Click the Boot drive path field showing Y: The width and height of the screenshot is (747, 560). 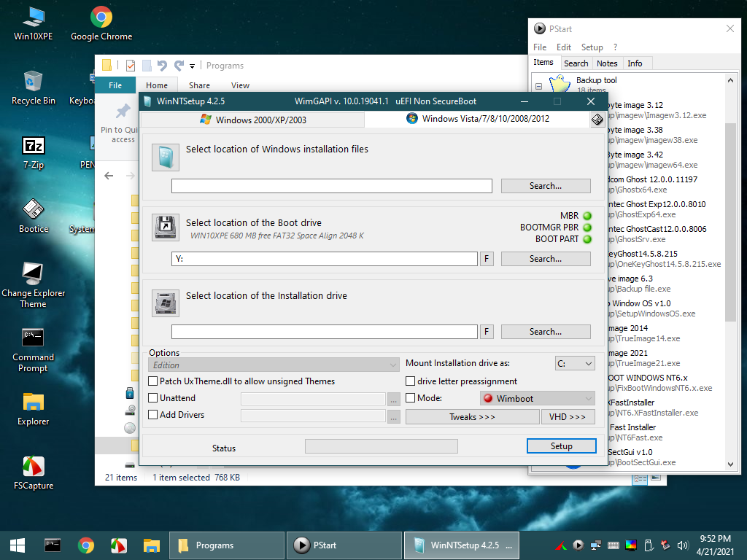pos(325,259)
